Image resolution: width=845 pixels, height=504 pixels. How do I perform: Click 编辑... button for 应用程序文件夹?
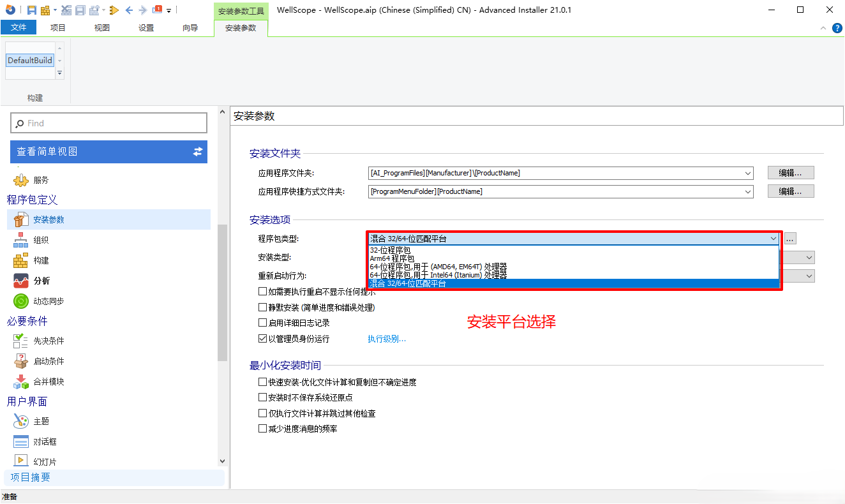[x=790, y=173]
